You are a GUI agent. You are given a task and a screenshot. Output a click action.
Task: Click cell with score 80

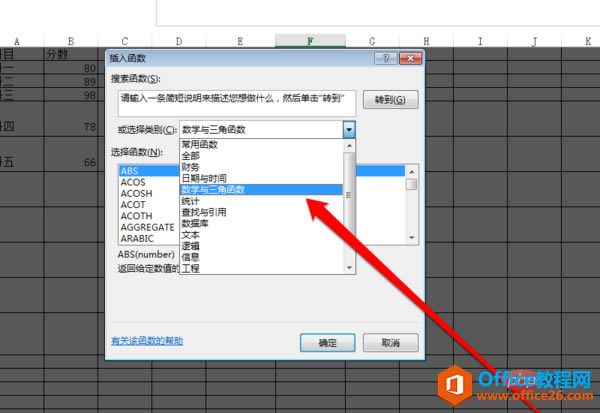(71, 68)
